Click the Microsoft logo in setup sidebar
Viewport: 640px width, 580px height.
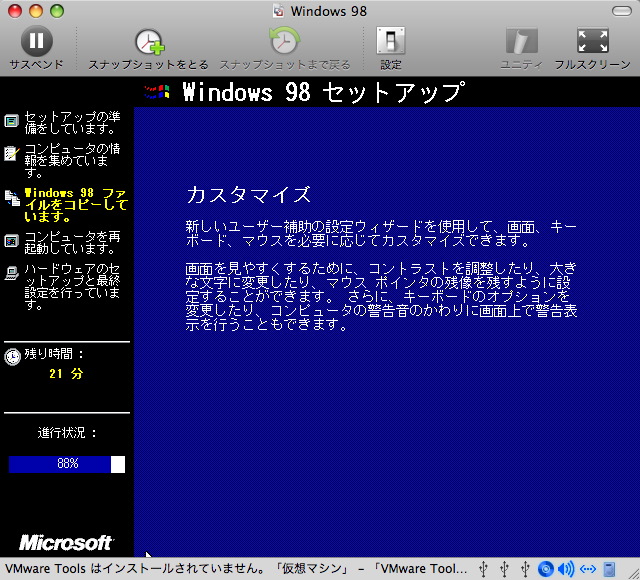[x=66, y=543]
